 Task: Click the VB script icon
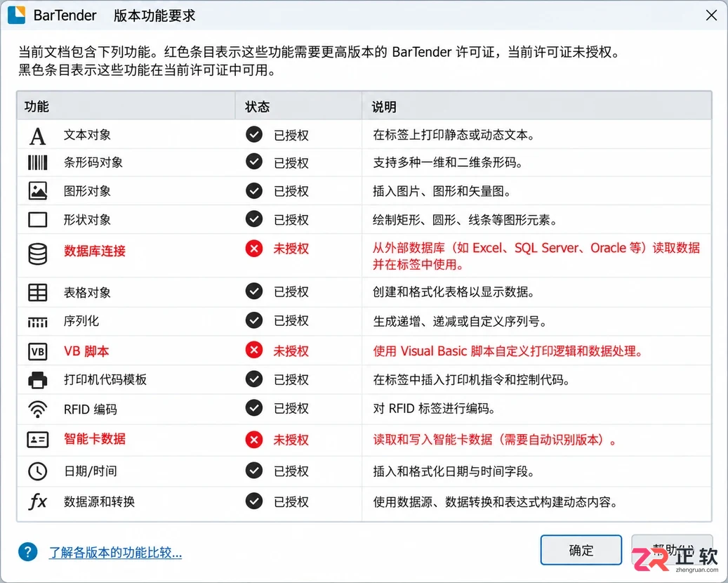[x=38, y=352]
